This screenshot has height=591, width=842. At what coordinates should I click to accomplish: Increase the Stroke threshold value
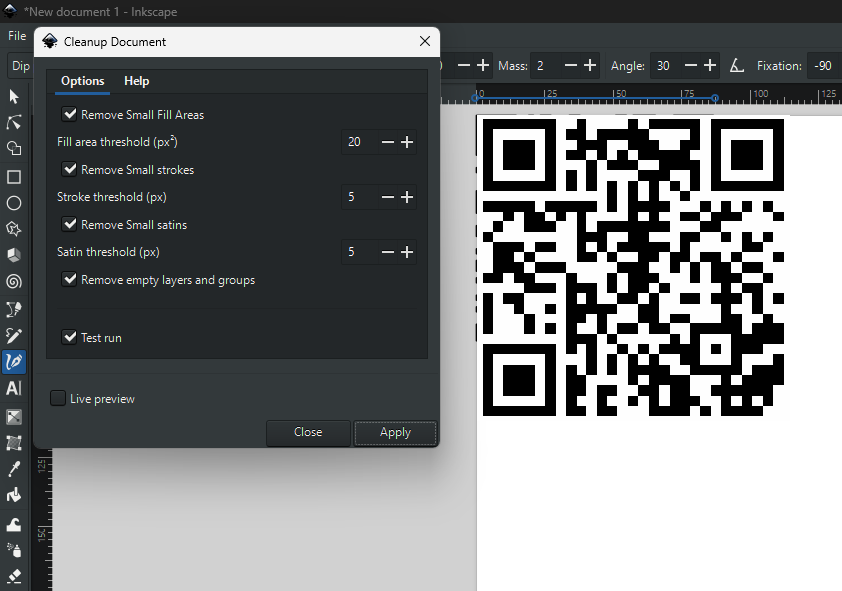pos(407,197)
